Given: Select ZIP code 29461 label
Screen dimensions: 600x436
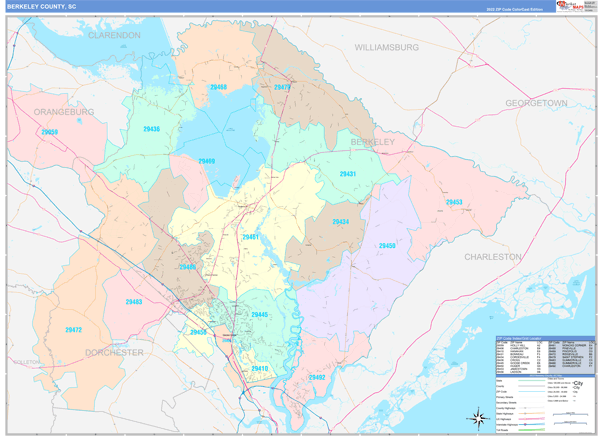Looking at the screenshot, I should point(252,237).
